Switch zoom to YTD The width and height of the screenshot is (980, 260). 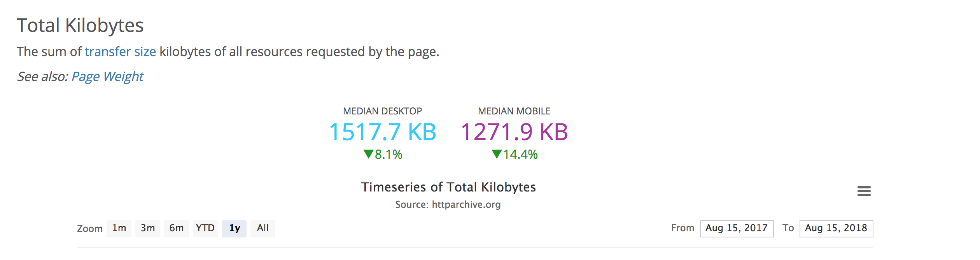tap(205, 228)
